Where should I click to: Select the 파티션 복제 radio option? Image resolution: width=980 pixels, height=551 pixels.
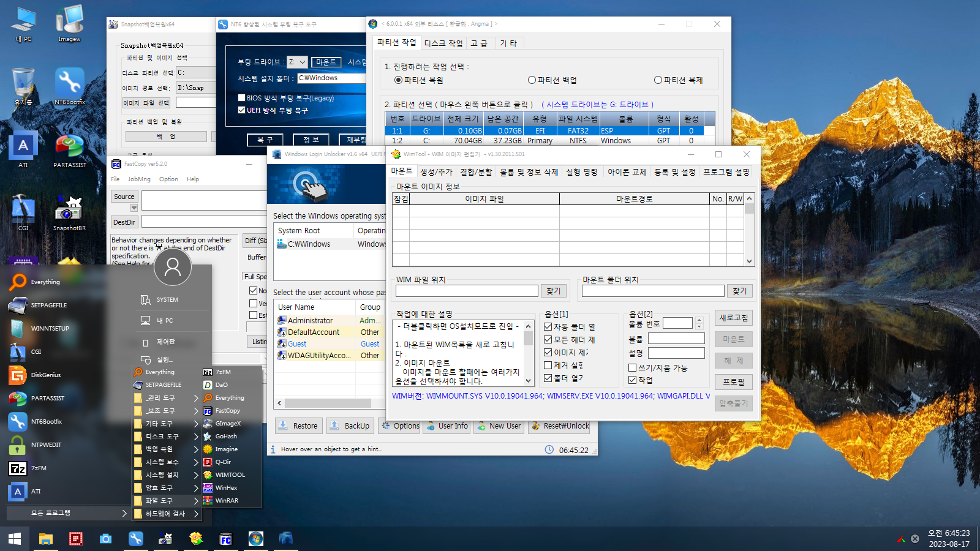tap(678, 80)
